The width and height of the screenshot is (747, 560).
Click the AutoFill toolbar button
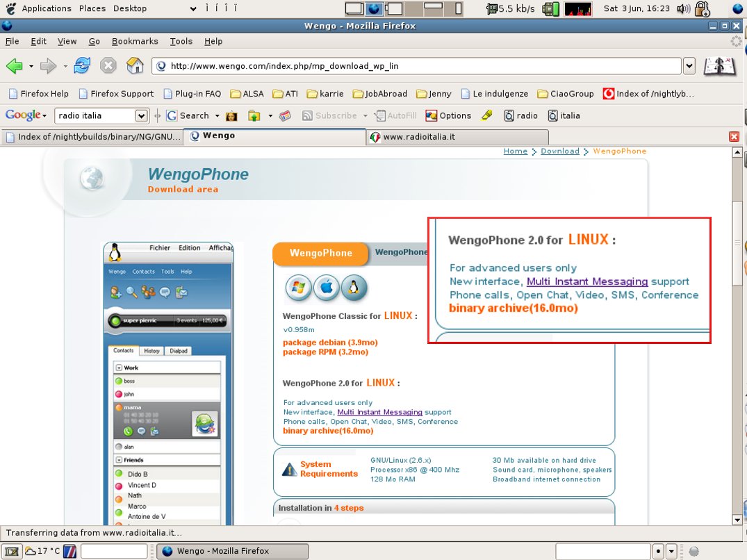tap(396, 116)
